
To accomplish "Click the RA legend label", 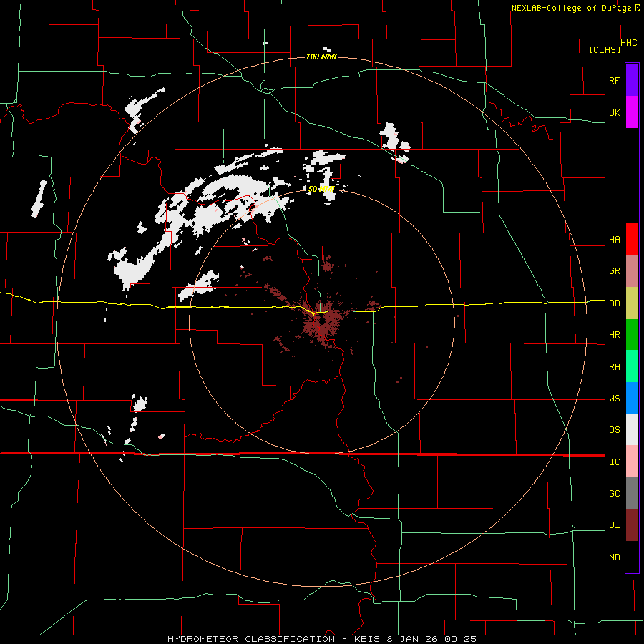I will tap(614, 367).
